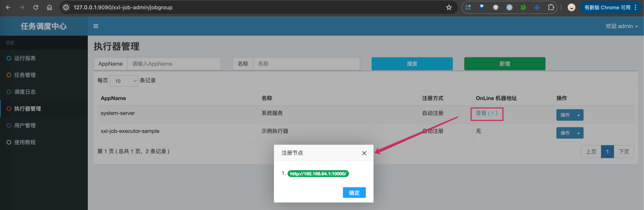Open the Chrome extensions puzzle icon
644x210 pixels.
point(551,7)
